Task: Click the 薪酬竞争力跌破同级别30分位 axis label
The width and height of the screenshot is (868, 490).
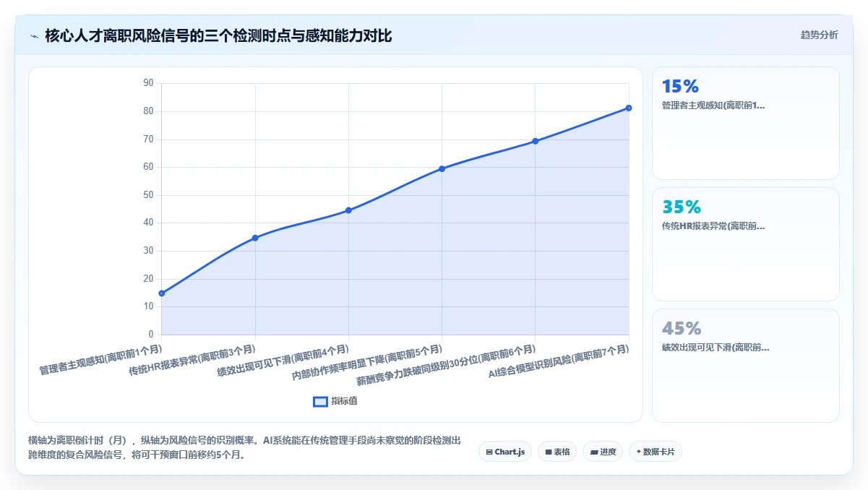Action: (x=447, y=364)
